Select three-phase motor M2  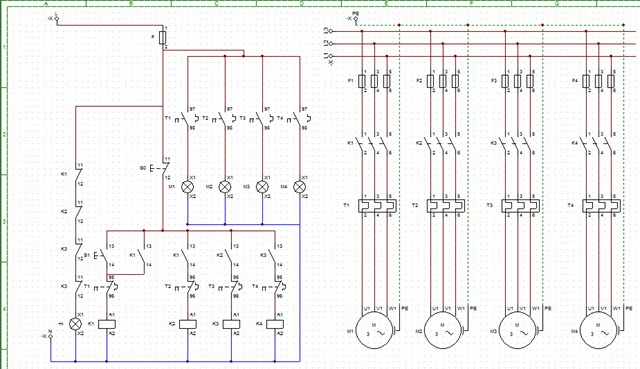pyautogui.click(x=443, y=330)
